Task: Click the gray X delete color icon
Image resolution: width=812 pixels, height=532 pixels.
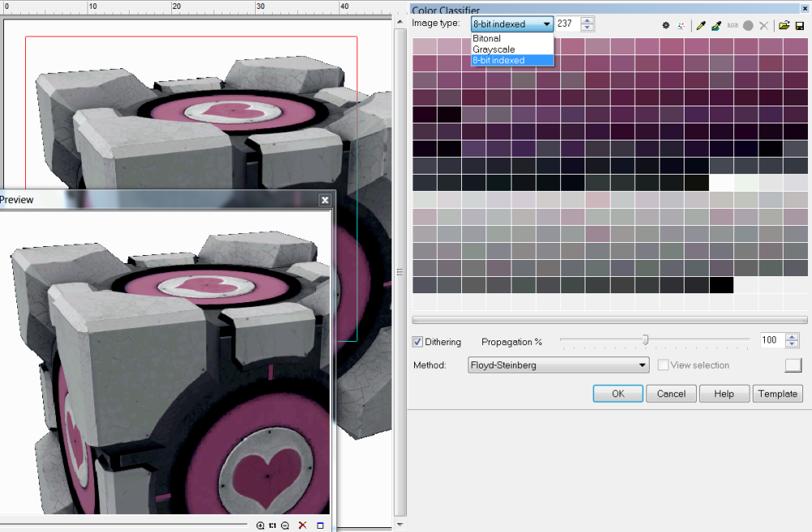Action: pyautogui.click(x=763, y=25)
